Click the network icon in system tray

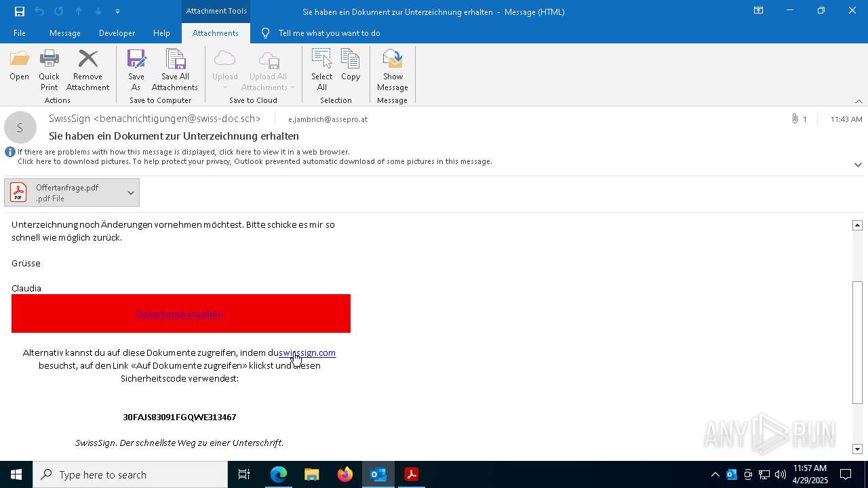(764, 474)
